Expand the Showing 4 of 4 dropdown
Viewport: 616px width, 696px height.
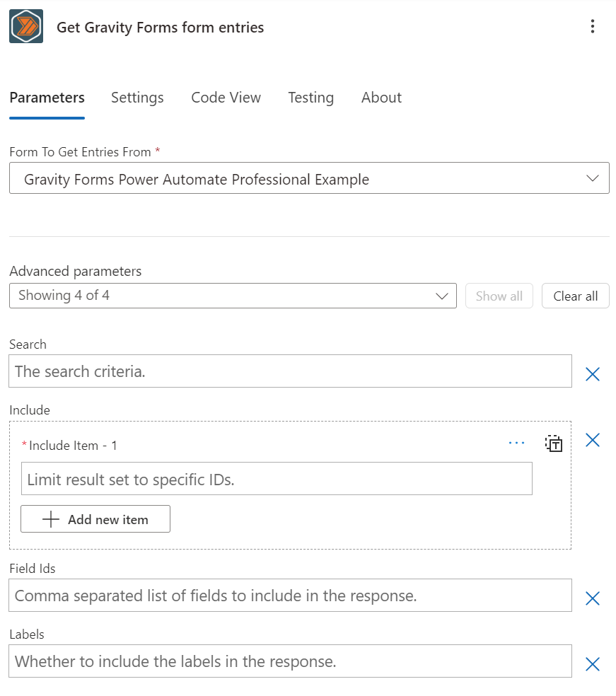(442, 295)
